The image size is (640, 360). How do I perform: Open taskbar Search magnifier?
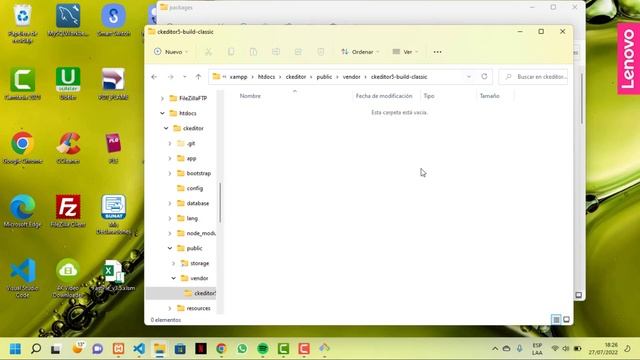pyautogui.click(x=36, y=349)
